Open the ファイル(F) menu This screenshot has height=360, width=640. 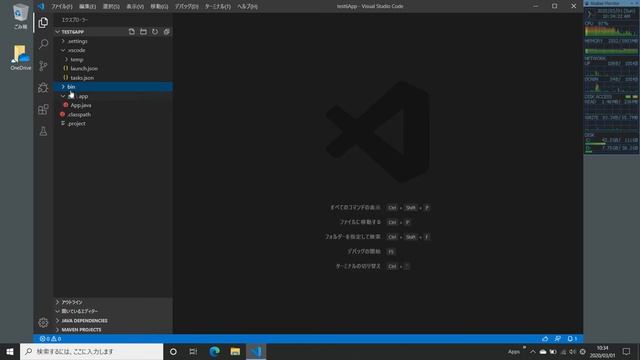coord(62,7)
